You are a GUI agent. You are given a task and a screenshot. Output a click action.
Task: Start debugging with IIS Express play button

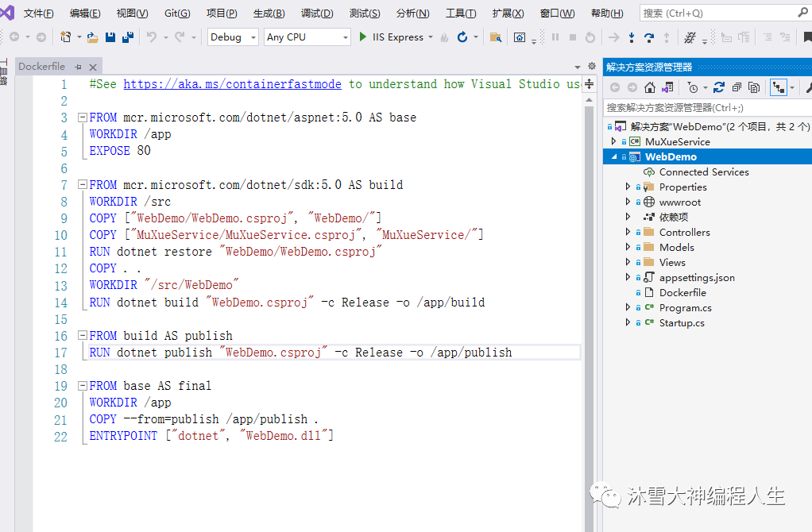[363, 37]
